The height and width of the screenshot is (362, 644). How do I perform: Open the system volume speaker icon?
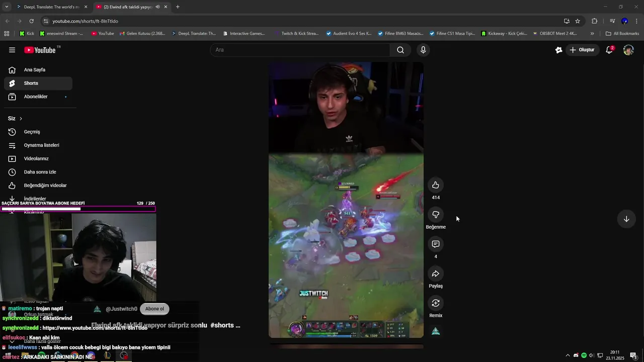point(591,355)
